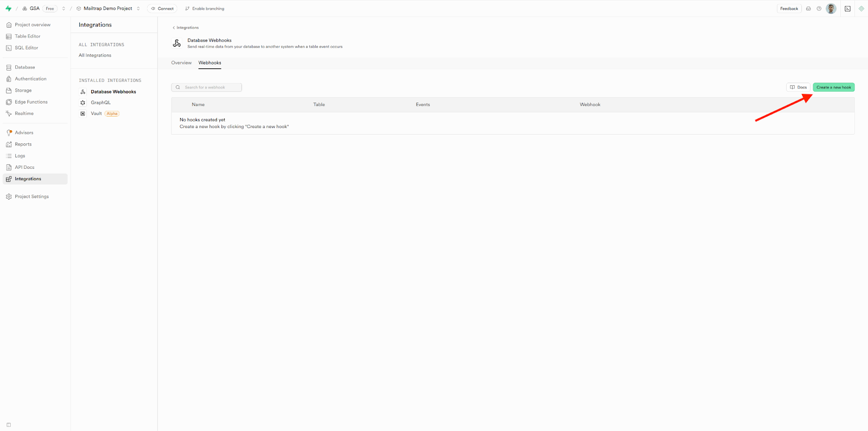Click the Events column header
Viewport: 868px width, 431px height.
point(423,105)
